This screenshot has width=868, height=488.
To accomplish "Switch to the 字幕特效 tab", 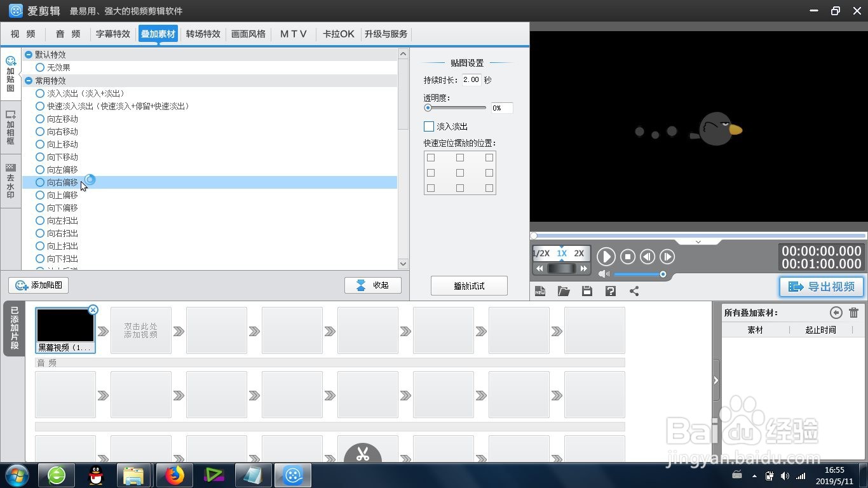I will pos(113,34).
